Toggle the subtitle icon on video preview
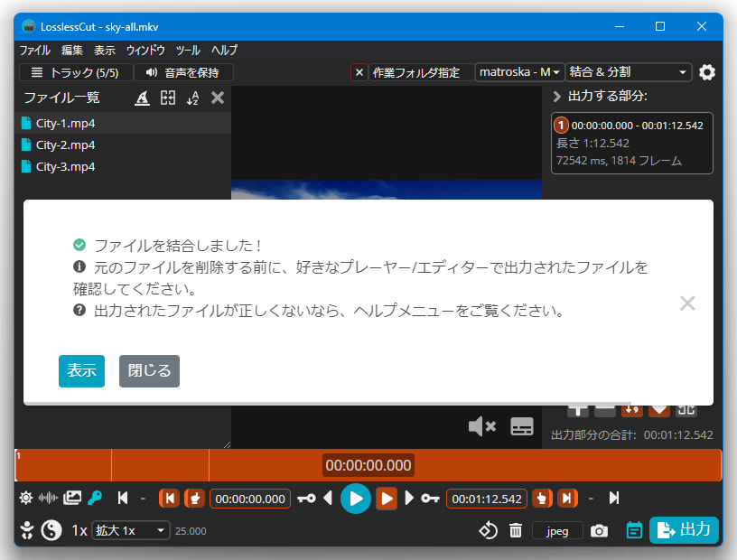Viewport: 737px width, 560px height. (x=522, y=426)
